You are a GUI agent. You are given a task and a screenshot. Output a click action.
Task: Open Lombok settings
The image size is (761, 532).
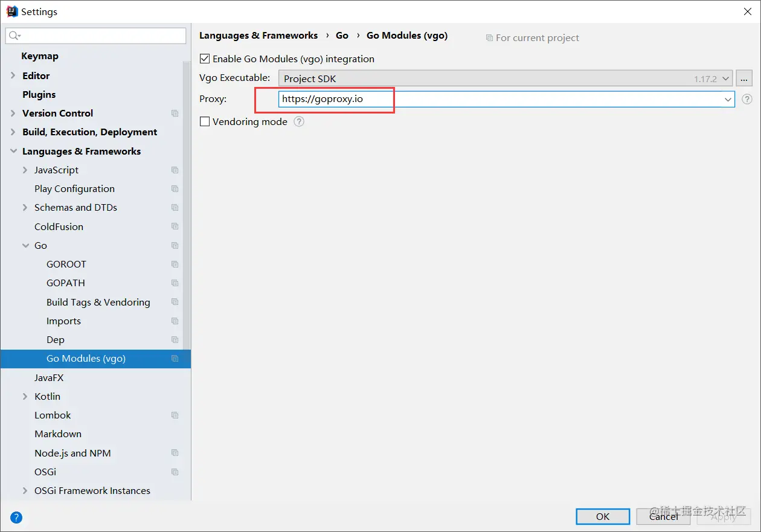[53, 415]
